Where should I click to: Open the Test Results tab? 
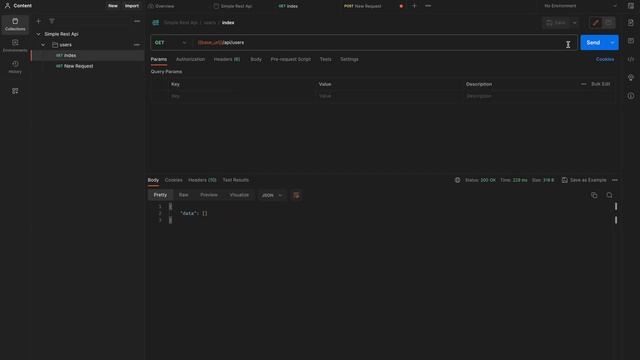click(236, 180)
